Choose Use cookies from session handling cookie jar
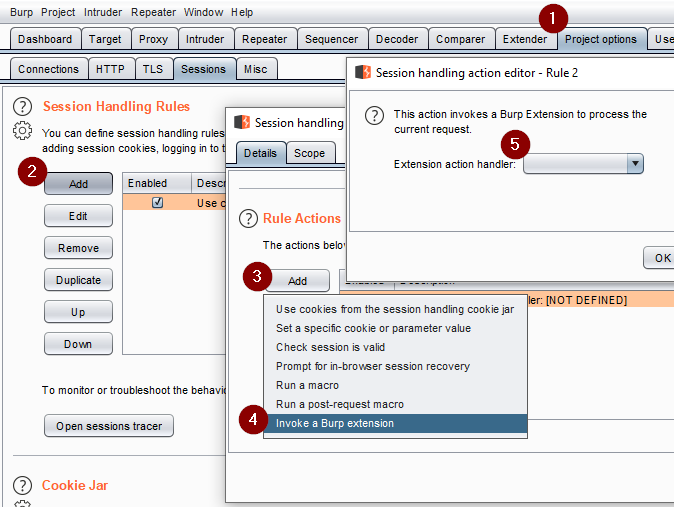674x507 pixels. click(395, 309)
